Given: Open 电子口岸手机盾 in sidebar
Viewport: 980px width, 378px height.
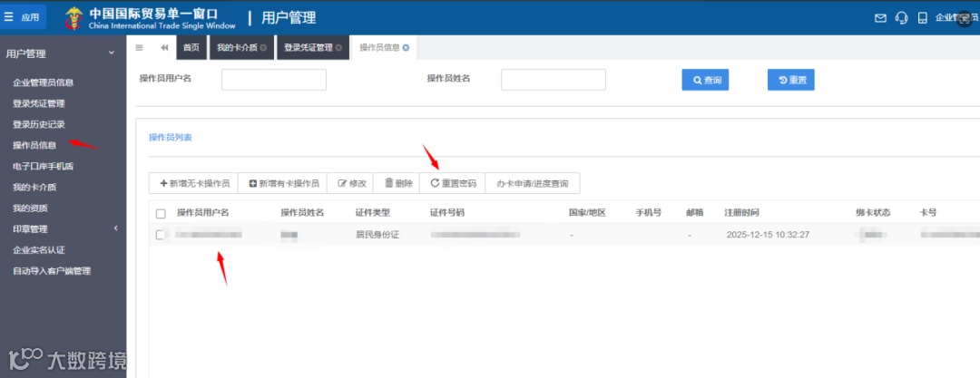Looking at the screenshot, I should 44,166.
